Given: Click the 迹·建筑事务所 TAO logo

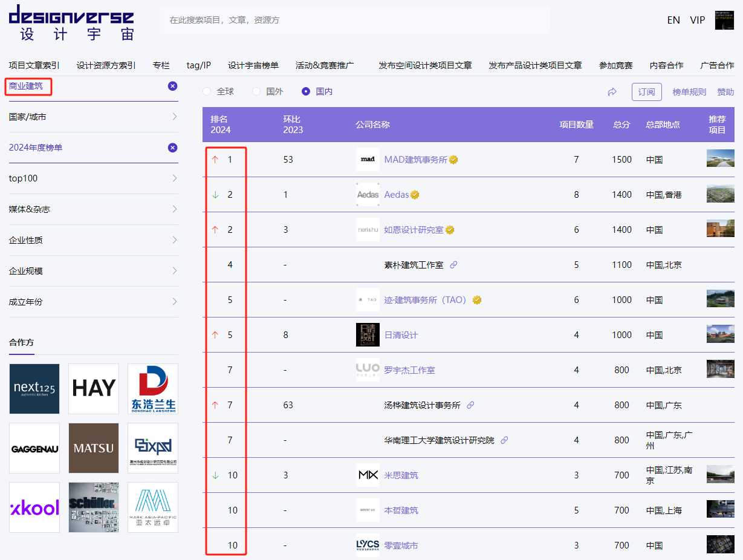Looking at the screenshot, I should pos(368,300).
